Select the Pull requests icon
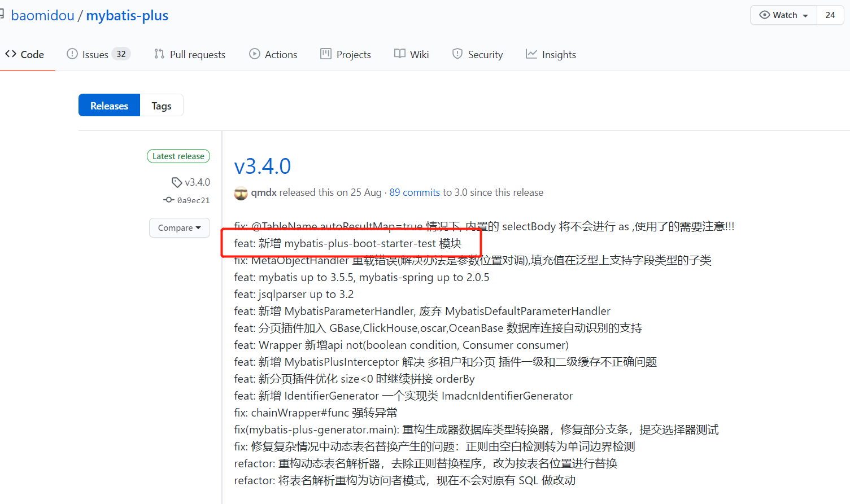This screenshot has width=850, height=504. [159, 54]
